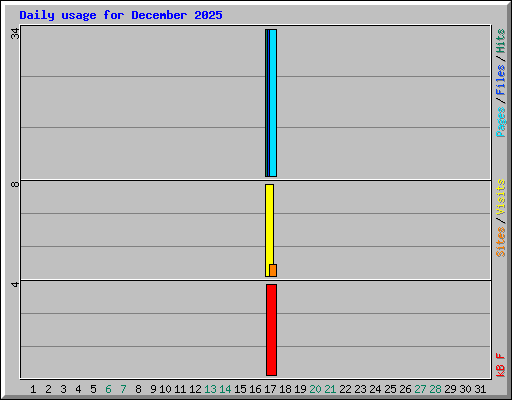Click the 'Pages' legend label
512x400 pixels.
(x=501, y=122)
